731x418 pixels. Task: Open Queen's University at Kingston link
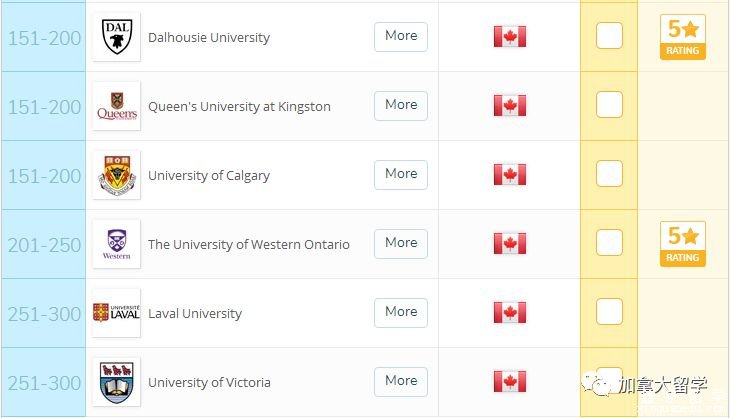pyautogui.click(x=239, y=107)
